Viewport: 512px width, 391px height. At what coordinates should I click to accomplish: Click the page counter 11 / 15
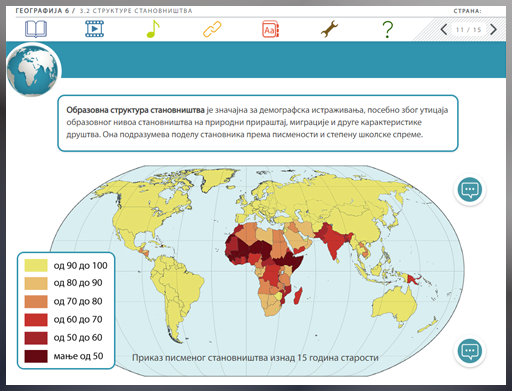tap(468, 30)
